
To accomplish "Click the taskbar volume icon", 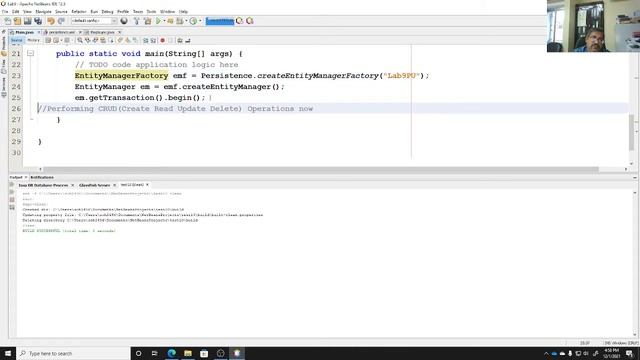I will pyautogui.click(x=586, y=353).
